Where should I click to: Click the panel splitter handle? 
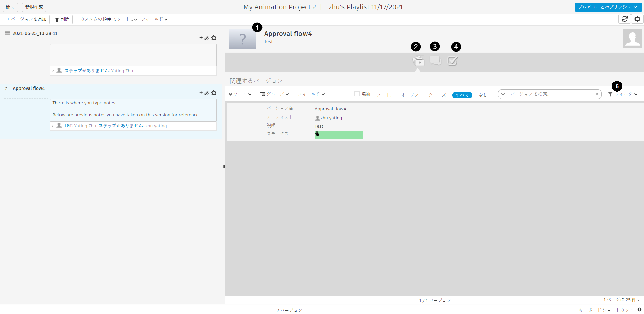(x=224, y=166)
